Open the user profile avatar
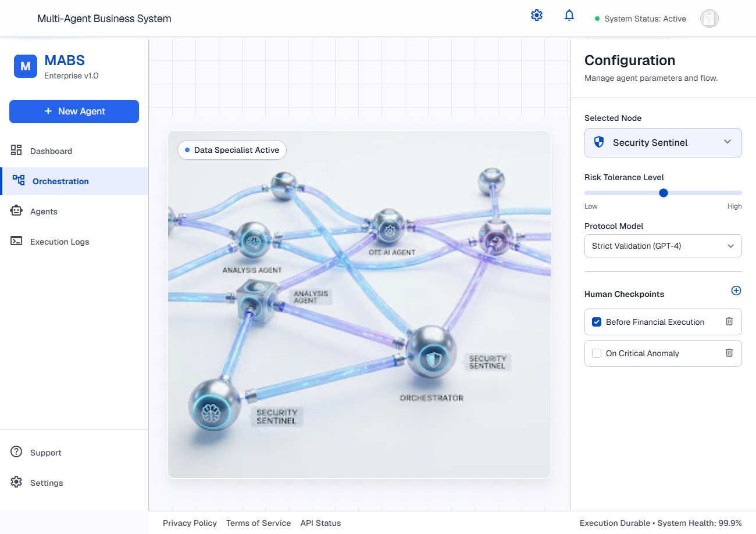 [x=709, y=19]
